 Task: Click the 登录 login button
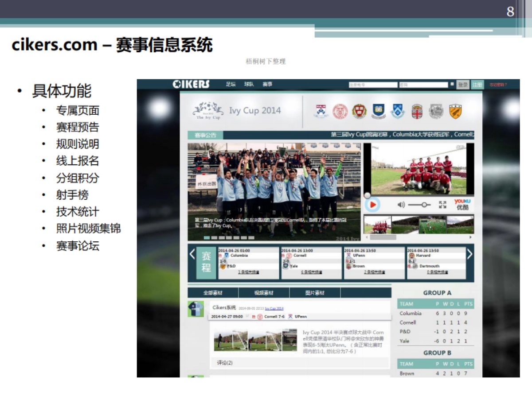coord(463,85)
